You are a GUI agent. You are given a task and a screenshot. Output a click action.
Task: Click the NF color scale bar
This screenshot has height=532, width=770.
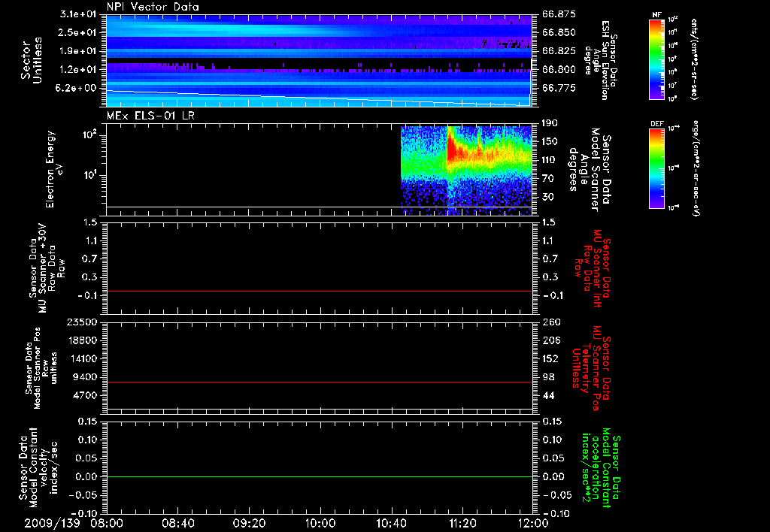tap(656, 59)
